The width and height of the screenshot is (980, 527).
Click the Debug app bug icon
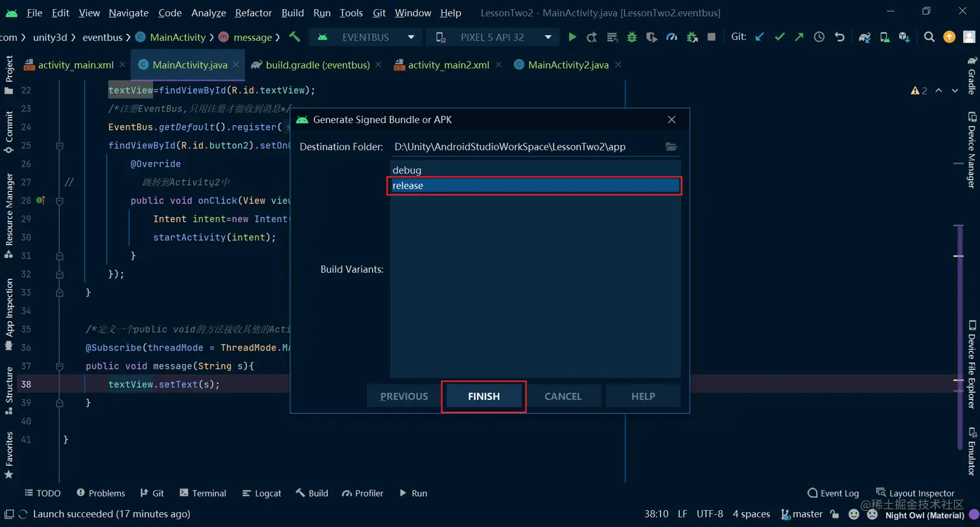[x=632, y=38]
